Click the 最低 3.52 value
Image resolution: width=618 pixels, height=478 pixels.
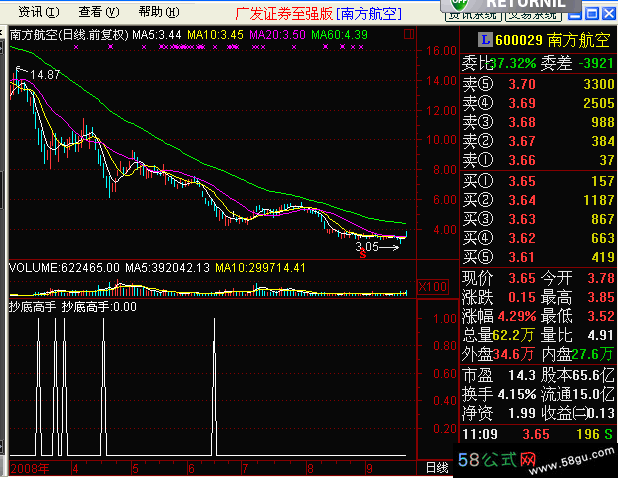coord(601,316)
